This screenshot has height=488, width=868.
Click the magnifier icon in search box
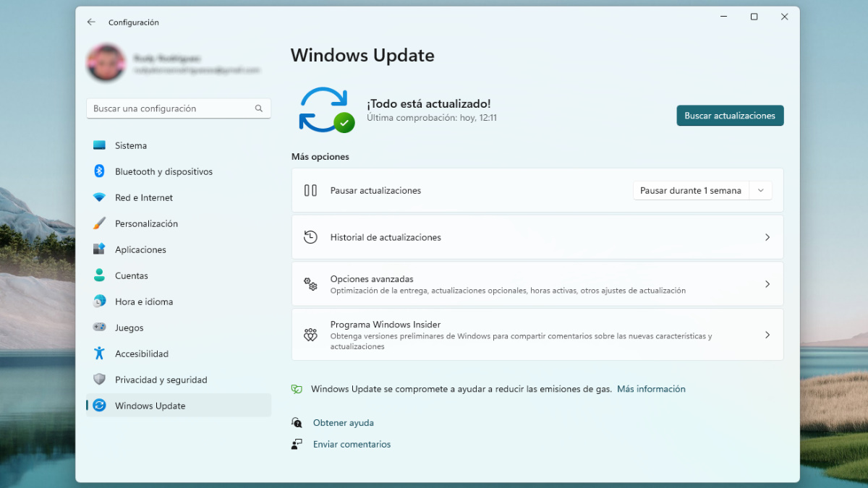tap(259, 108)
